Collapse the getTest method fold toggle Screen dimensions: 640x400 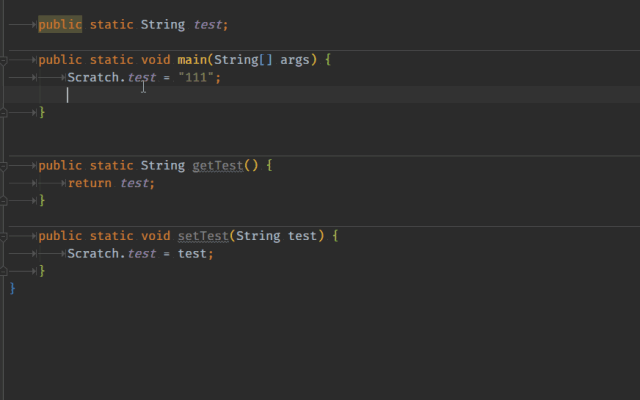tap(3, 166)
